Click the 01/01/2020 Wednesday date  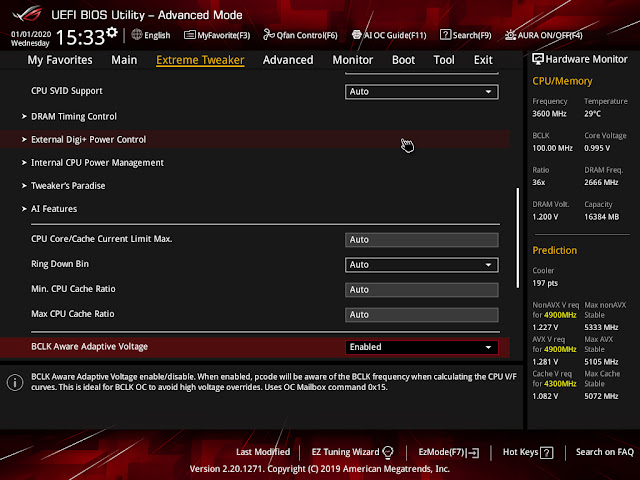click(31, 38)
